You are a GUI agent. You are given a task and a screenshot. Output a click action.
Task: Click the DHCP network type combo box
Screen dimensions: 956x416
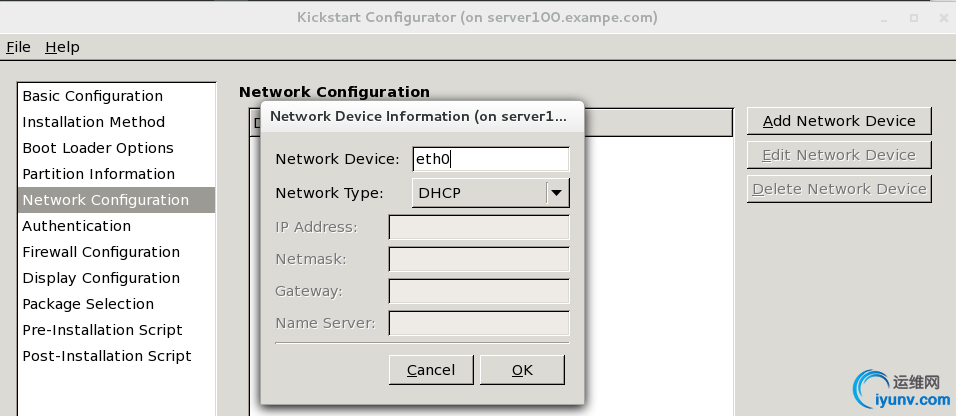click(479, 193)
